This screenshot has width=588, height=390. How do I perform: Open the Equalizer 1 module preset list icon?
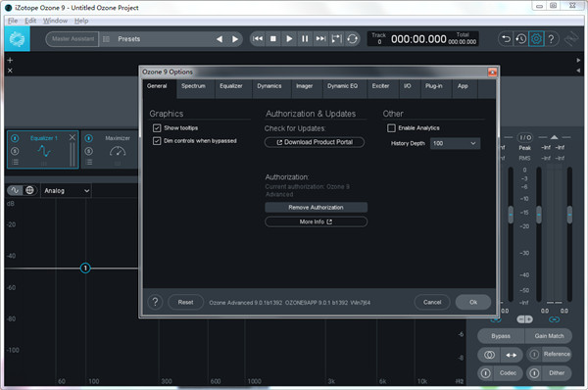click(x=15, y=163)
